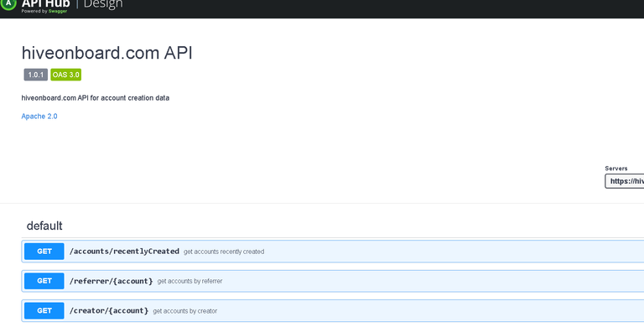Expand the /creator/{account} path
The image size is (644, 327).
pos(109,310)
